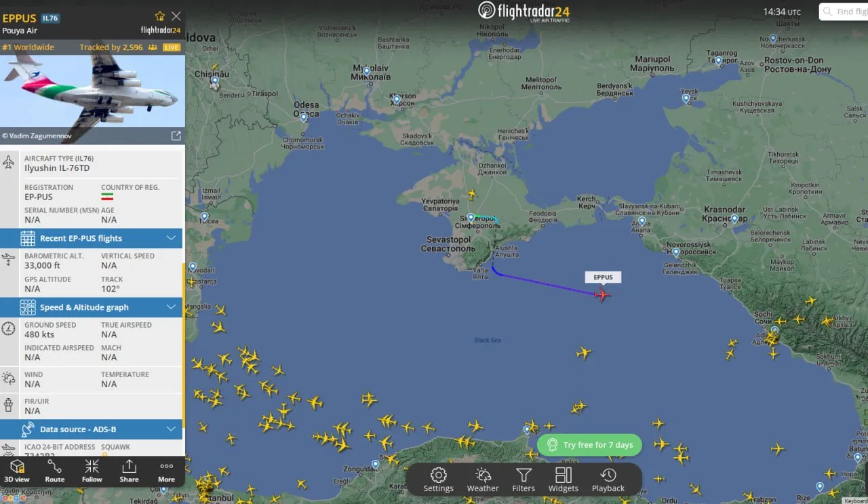
Task: Open the Widgets panel
Action: (x=564, y=480)
